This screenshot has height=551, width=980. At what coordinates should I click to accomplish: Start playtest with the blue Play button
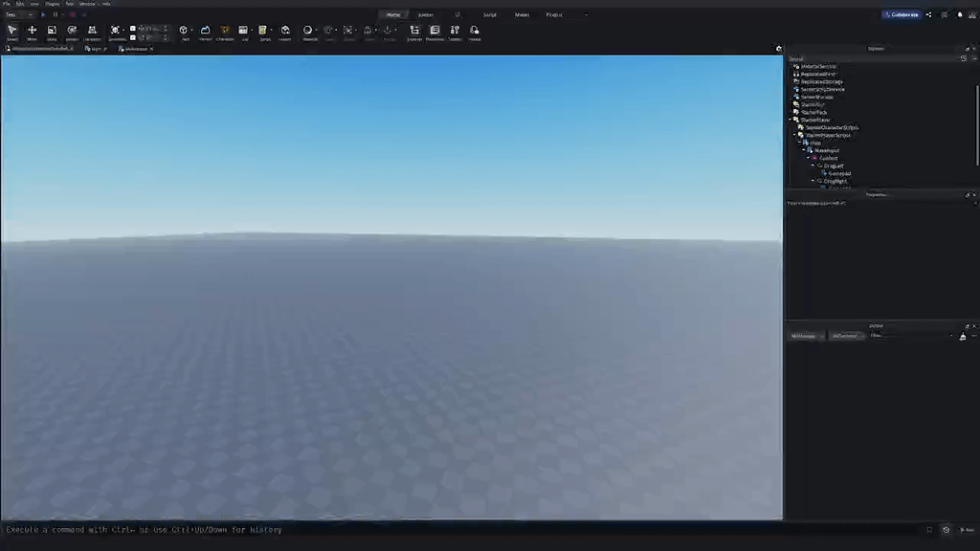[x=43, y=14]
